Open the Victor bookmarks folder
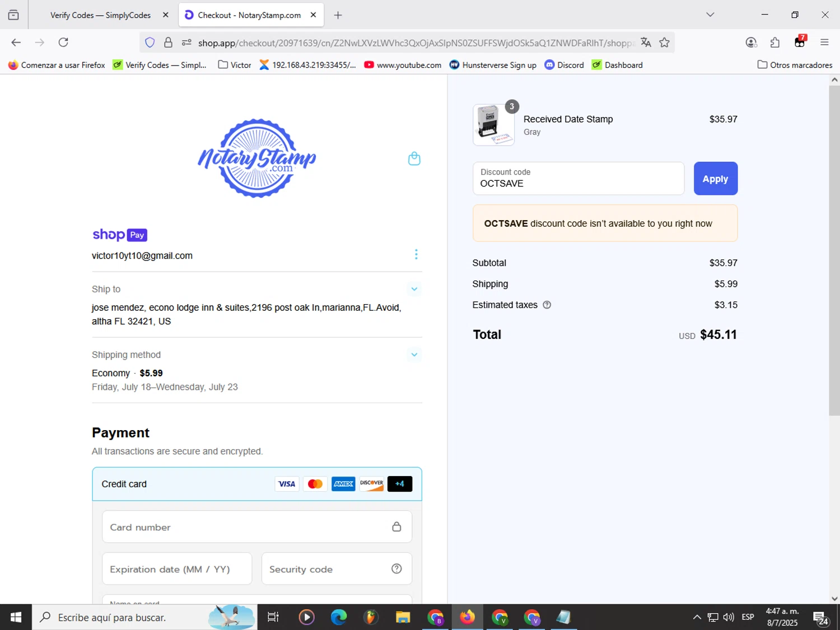Image resolution: width=840 pixels, height=630 pixels. [x=235, y=65]
